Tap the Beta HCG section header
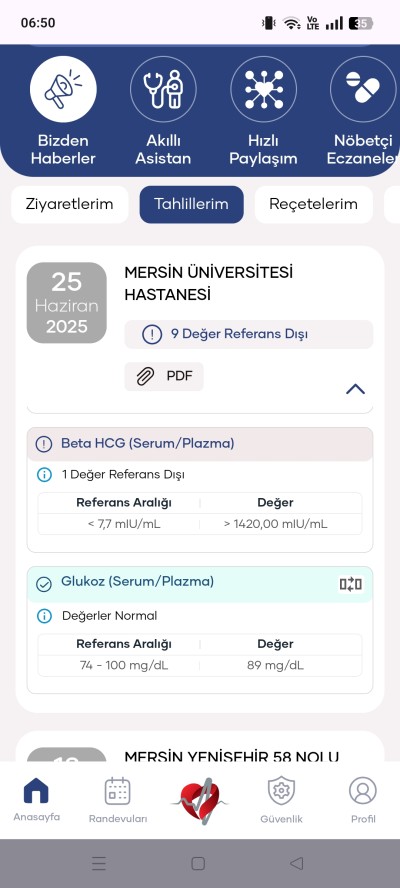This screenshot has width=400, height=888. 200,444
